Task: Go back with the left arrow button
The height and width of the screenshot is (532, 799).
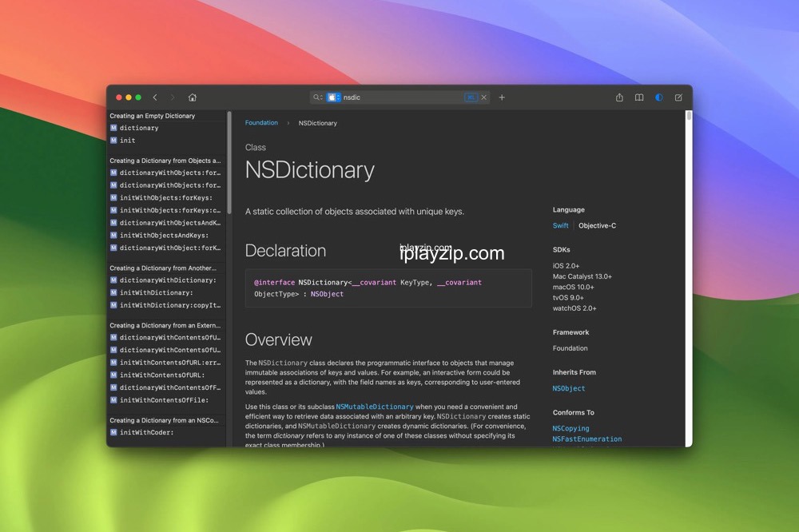Action: tap(155, 97)
